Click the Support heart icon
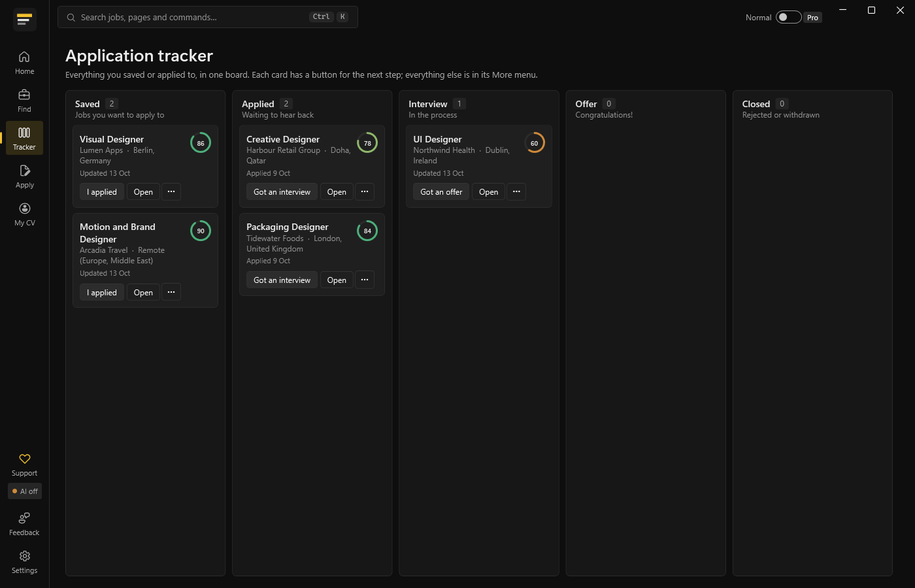Image resolution: width=915 pixels, height=588 pixels. pyautogui.click(x=25, y=459)
